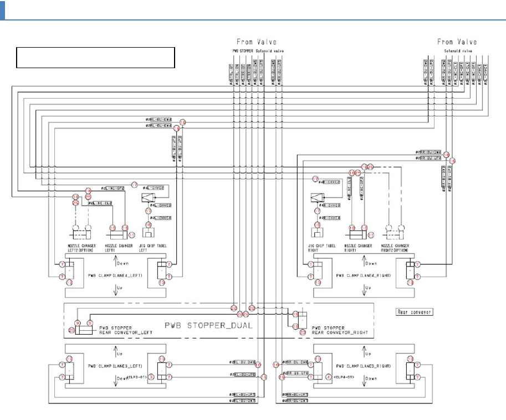Click the JIG CHIP TABEL RIGHT symbol
Viewport: 506px width, 420px height.
point(317,233)
